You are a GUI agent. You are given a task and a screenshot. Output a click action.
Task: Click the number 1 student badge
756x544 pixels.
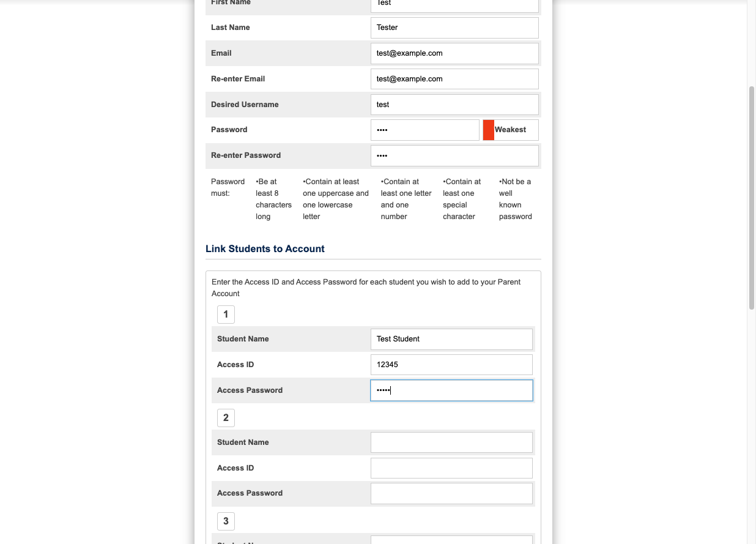[x=226, y=315]
